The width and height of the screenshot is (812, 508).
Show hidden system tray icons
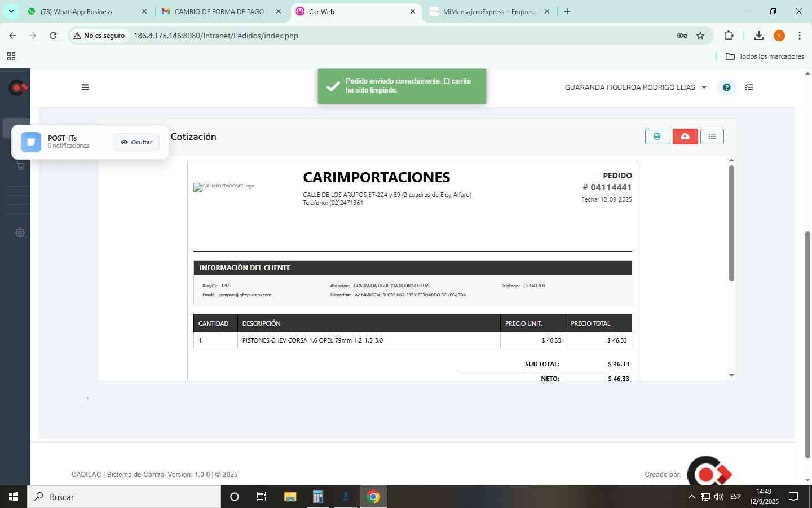(691, 497)
